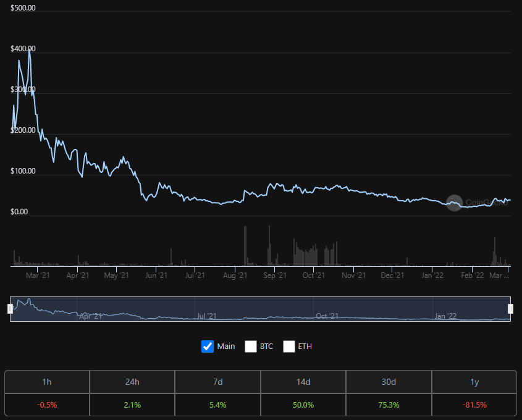Click the Aug '21 axis label
Viewport: 522px width, 420px height.
(x=235, y=275)
